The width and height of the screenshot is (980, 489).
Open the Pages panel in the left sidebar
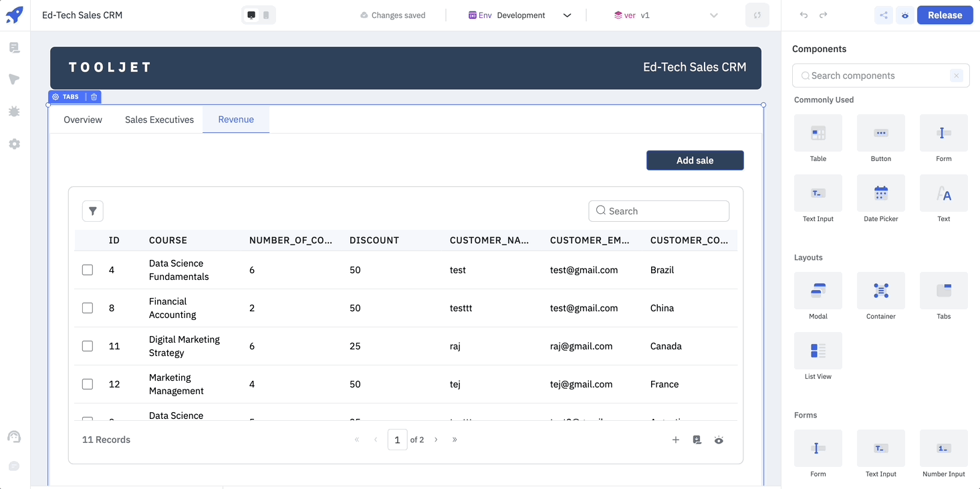click(14, 47)
